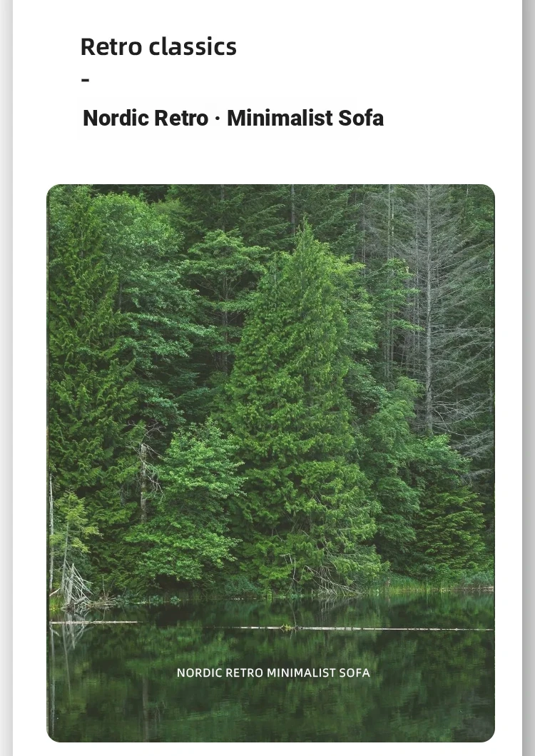Screen dimensions: 535x756
Task: Open the "Nordic Retro · Minimalist Sofa" subtitle
Action: 233,118
